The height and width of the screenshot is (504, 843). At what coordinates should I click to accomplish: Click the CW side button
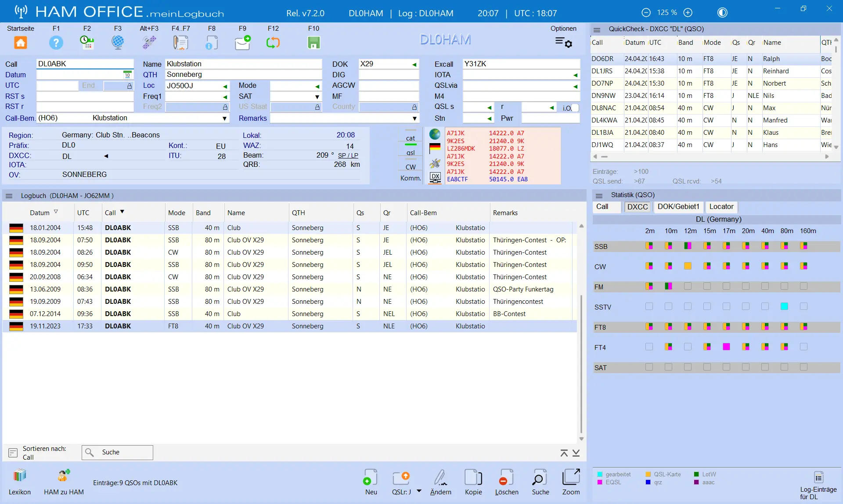click(x=411, y=167)
